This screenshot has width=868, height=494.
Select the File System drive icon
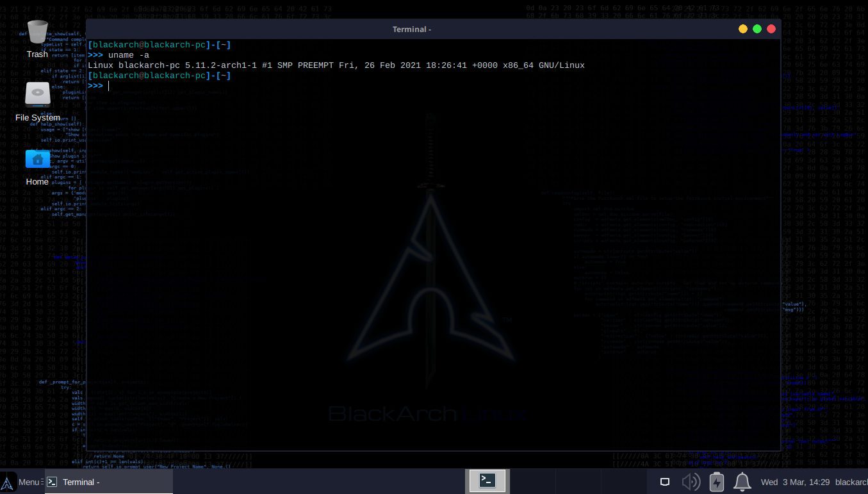[37, 96]
